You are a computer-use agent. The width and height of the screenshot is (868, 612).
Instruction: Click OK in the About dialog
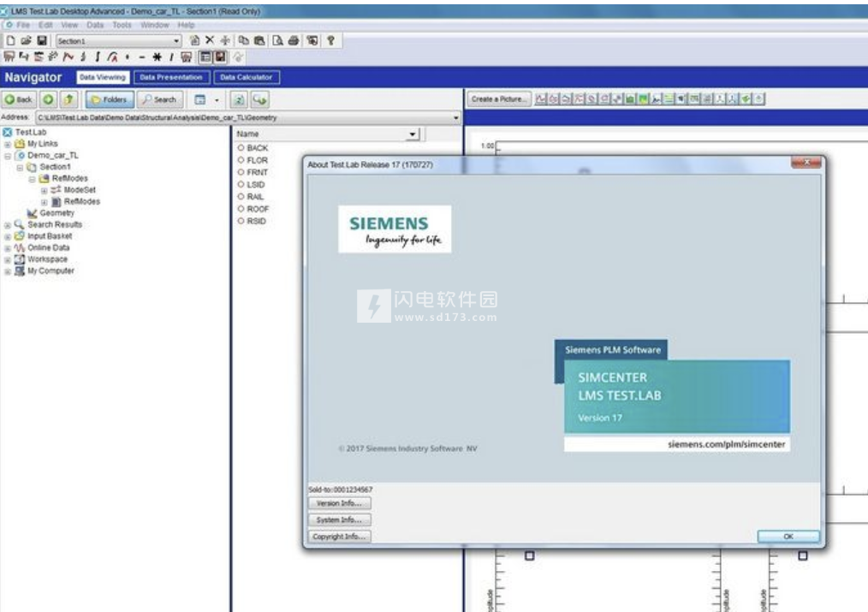pos(788,537)
